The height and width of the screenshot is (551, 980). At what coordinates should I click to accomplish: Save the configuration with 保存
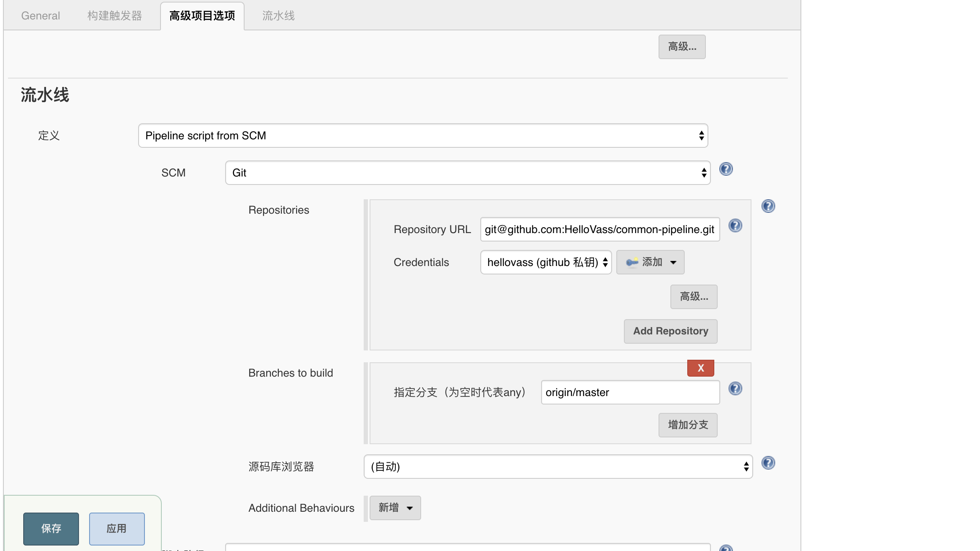coord(51,529)
